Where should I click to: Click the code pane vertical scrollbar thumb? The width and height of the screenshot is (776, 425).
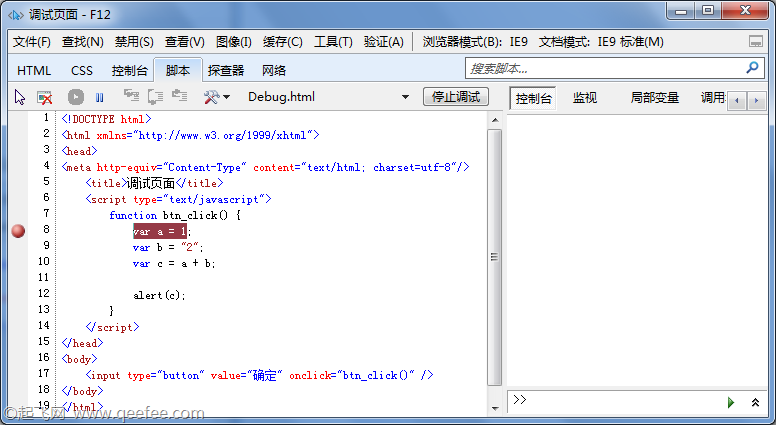coord(494,257)
